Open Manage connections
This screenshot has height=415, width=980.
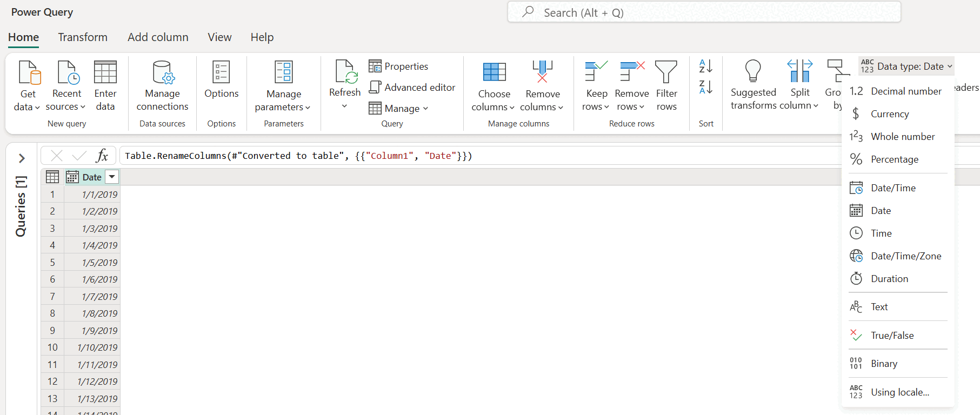point(162,86)
